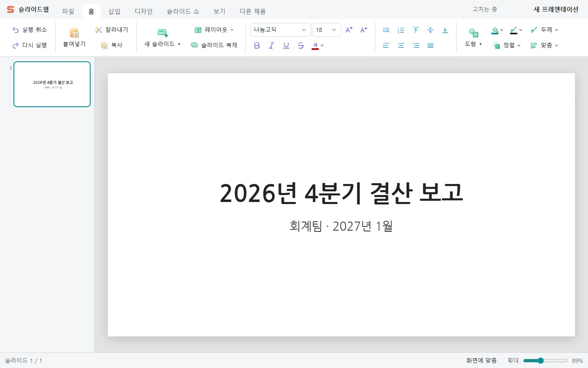
Task: Expand the 두께 line thickness menu
Action: point(544,30)
